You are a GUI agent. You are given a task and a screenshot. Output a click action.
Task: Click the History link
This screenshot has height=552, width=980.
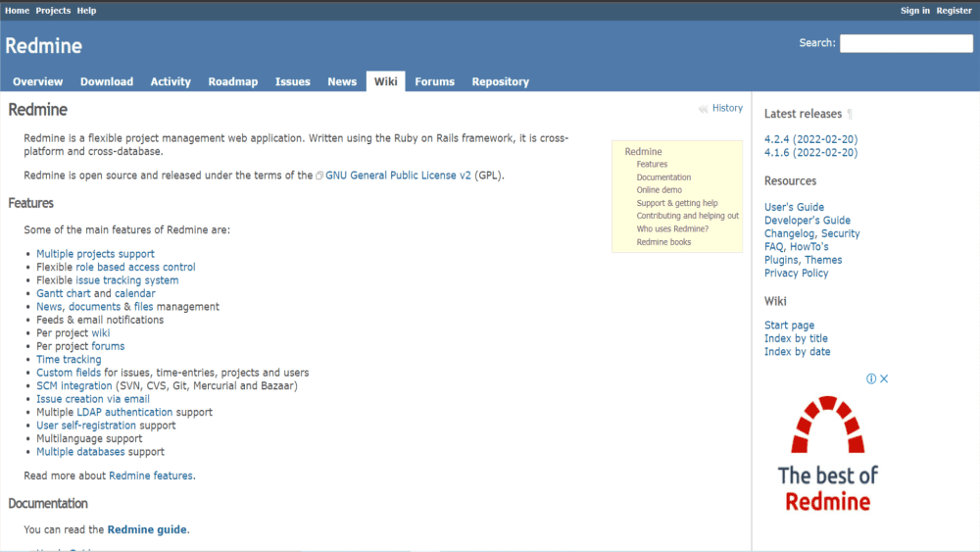pyautogui.click(x=727, y=108)
